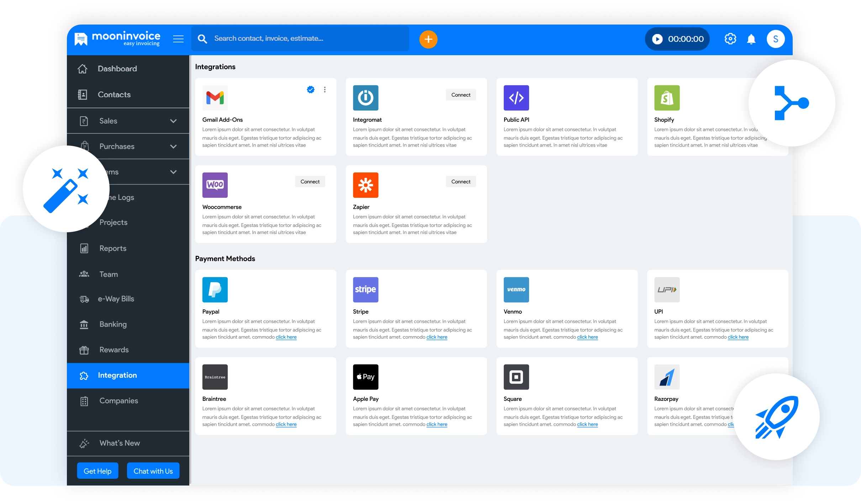Connect the Zapier integration
The width and height of the screenshot is (861, 504).
pyautogui.click(x=461, y=182)
